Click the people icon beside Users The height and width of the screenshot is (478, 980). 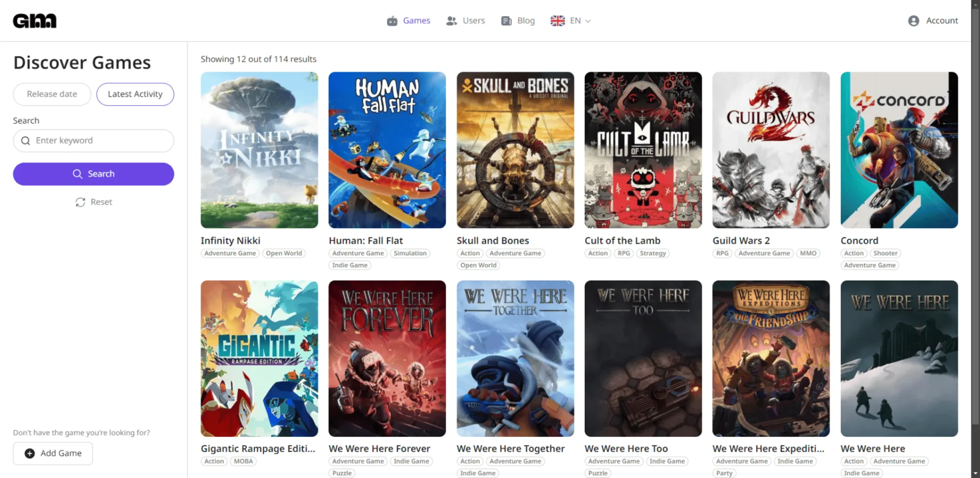point(452,21)
